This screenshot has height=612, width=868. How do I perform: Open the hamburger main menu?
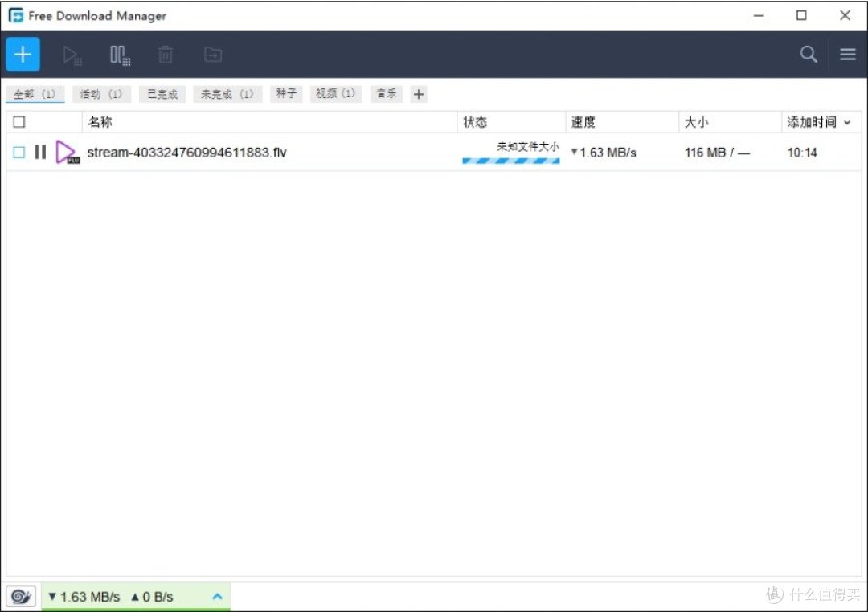pyautogui.click(x=848, y=55)
